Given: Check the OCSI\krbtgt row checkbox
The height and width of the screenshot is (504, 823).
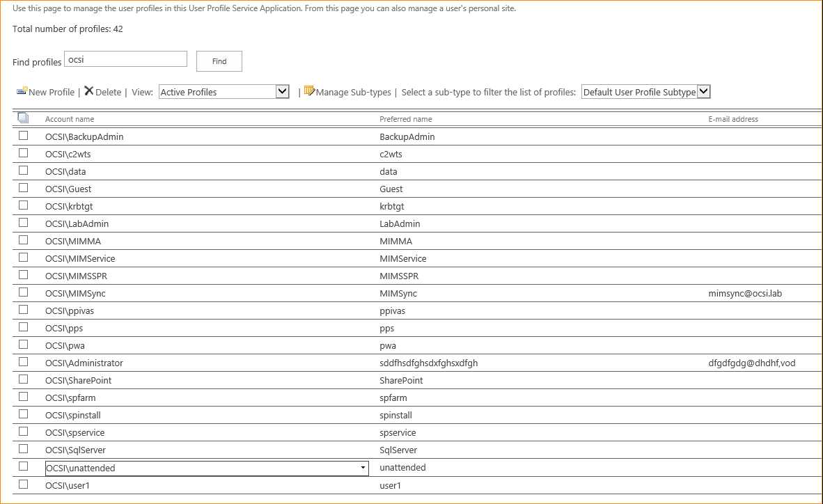Looking at the screenshot, I should click(x=23, y=205).
